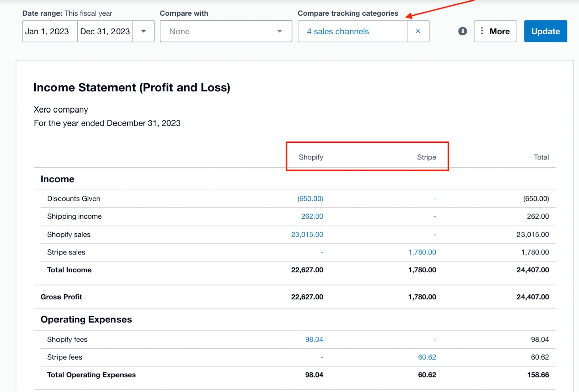The height and width of the screenshot is (392, 579).
Task: Open the Compare with dropdown
Action: point(225,31)
